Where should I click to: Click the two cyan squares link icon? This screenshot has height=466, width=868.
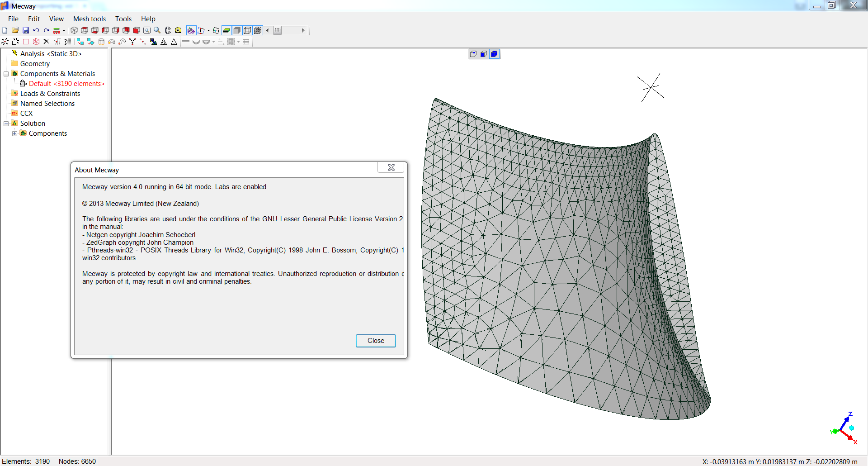[80, 42]
